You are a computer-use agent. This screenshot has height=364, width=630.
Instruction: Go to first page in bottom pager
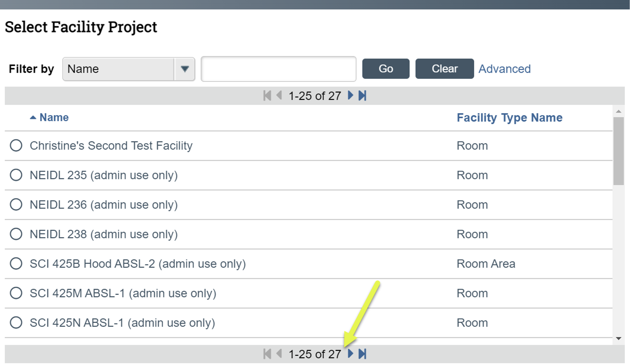tap(267, 354)
